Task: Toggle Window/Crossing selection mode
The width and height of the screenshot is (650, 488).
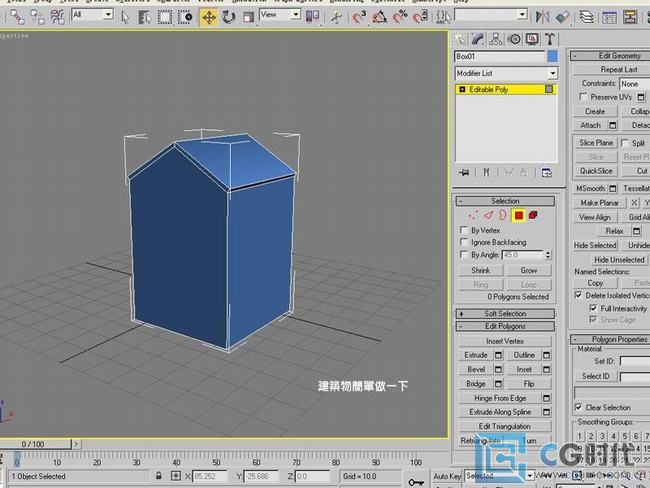Action: [185, 17]
